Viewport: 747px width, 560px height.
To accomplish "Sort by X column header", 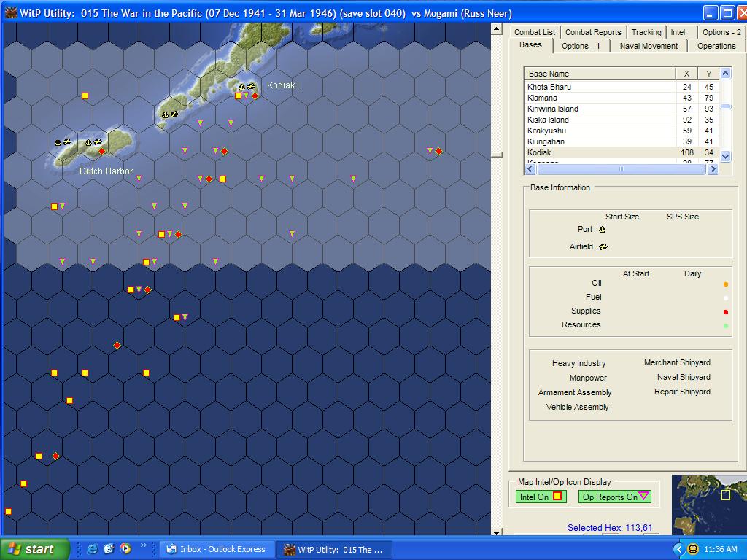I will pyautogui.click(x=686, y=74).
